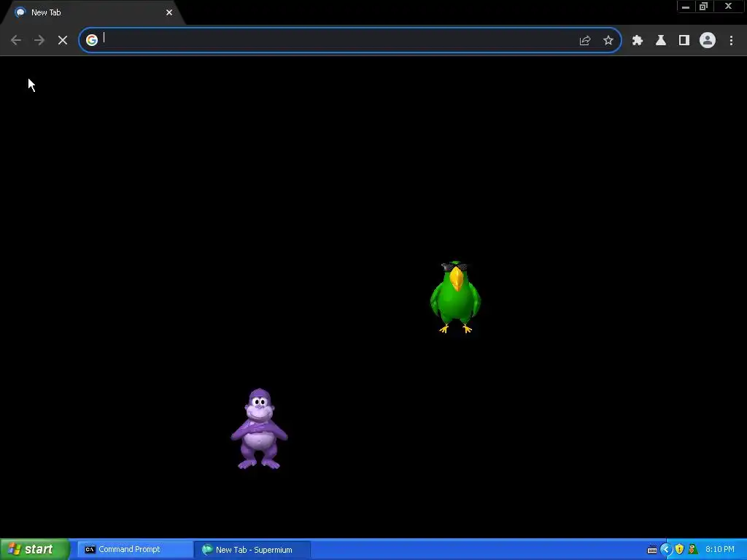Open the security shield tray icon
The image size is (747, 560).
click(680, 550)
